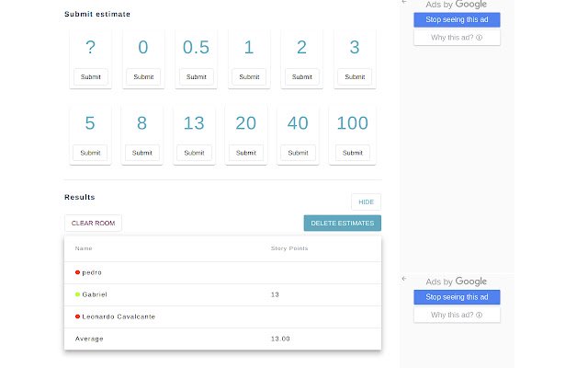The image size is (588, 368).
Task: Select the 'Gabriel' name in results
Action: [x=95, y=294]
